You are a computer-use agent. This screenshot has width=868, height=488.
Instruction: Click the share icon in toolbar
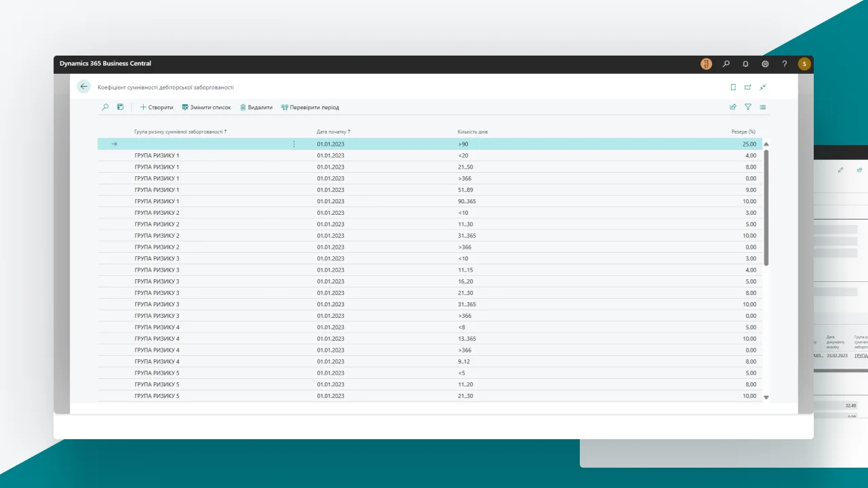pos(733,107)
